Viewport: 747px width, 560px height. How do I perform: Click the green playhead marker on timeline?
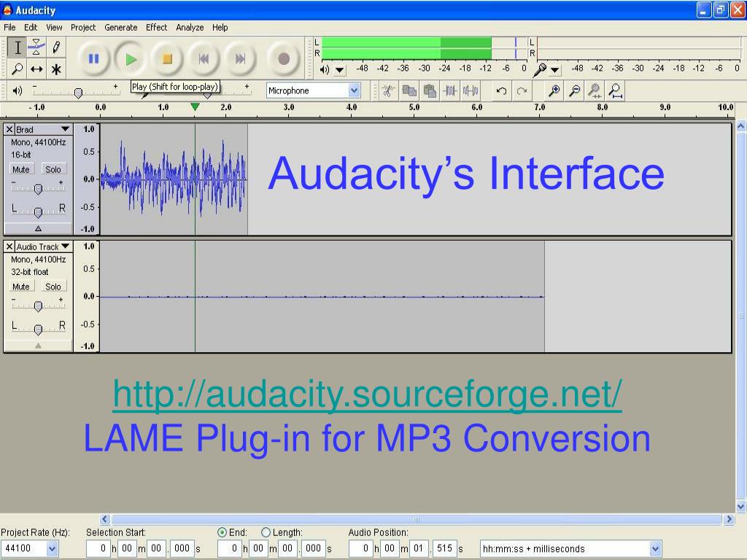(195, 107)
